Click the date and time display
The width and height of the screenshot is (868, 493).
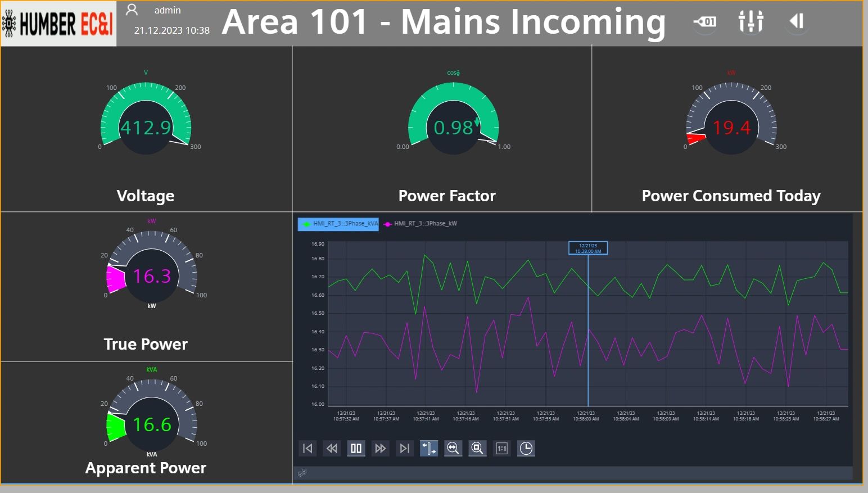click(x=171, y=30)
